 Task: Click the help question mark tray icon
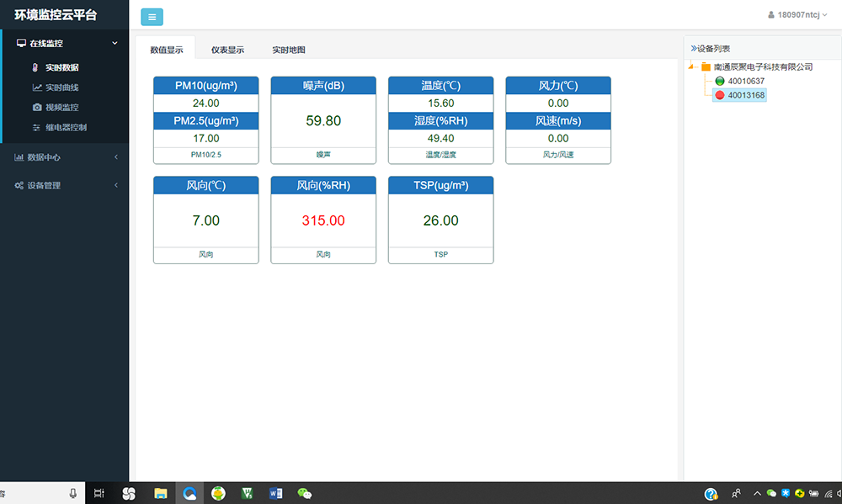click(711, 493)
